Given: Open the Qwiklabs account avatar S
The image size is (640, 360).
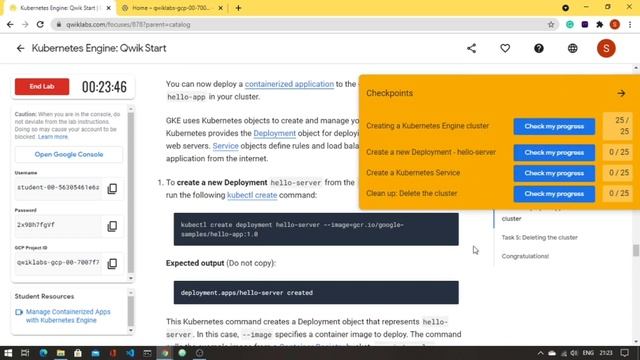Looking at the screenshot, I should pyautogui.click(x=606, y=48).
